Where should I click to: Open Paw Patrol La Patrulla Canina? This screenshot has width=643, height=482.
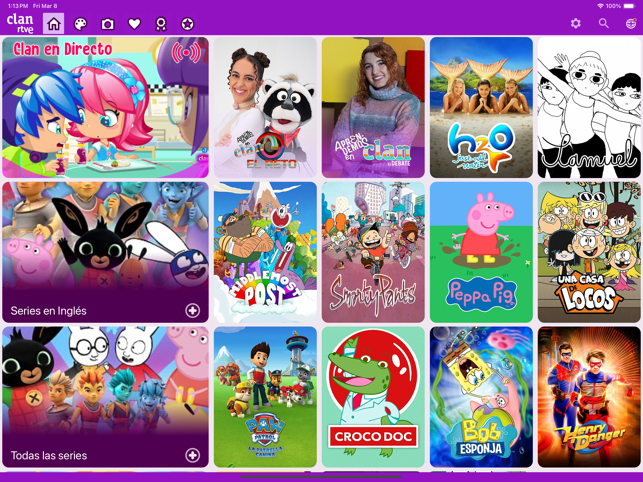(x=265, y=397)
